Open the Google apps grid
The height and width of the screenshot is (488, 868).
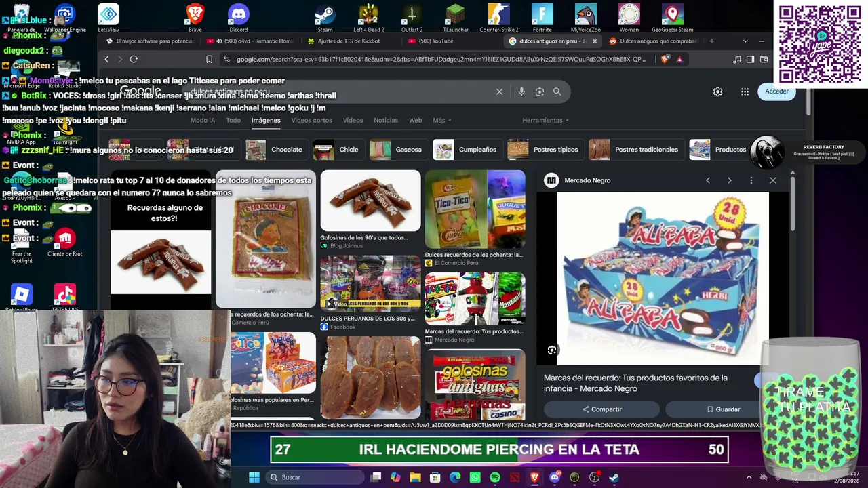click(745, 91)
